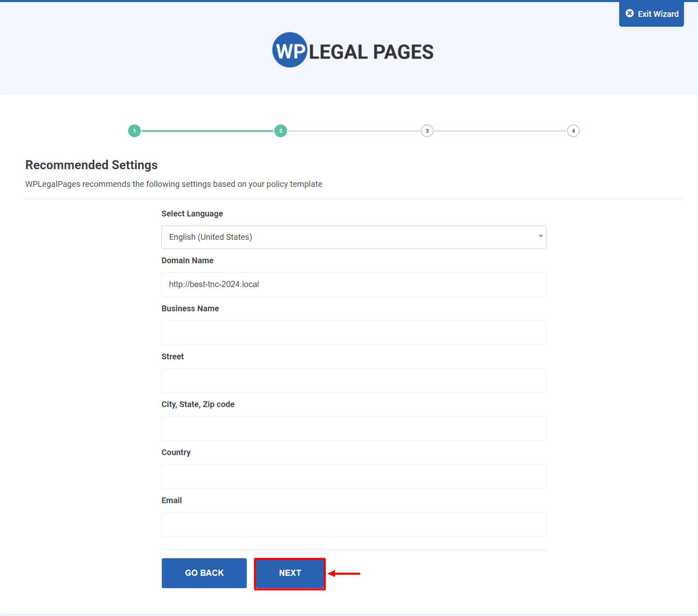Click the Exit Wizard button
The image size is (698, 616).
tap(651, 14)
